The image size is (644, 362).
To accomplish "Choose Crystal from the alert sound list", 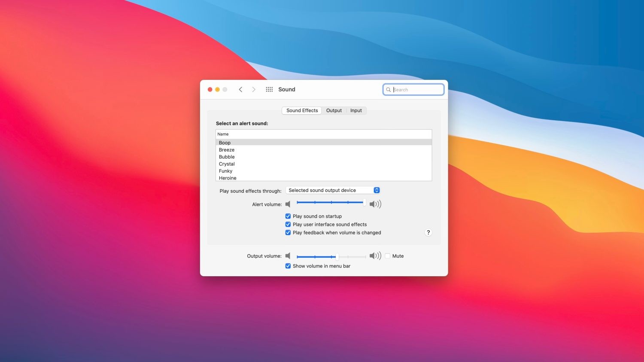I will click(x=227, y=164).
